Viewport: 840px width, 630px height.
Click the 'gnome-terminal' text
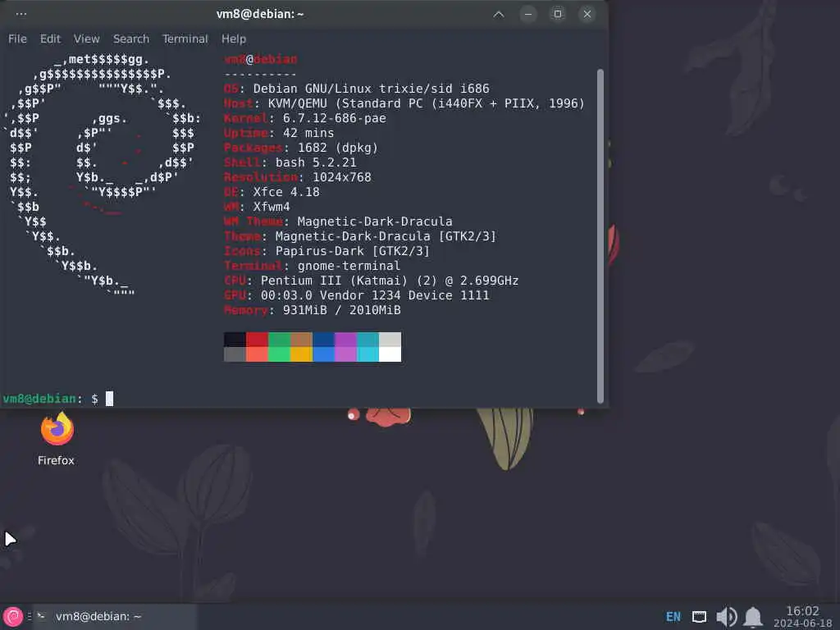[x=348, y=266]
